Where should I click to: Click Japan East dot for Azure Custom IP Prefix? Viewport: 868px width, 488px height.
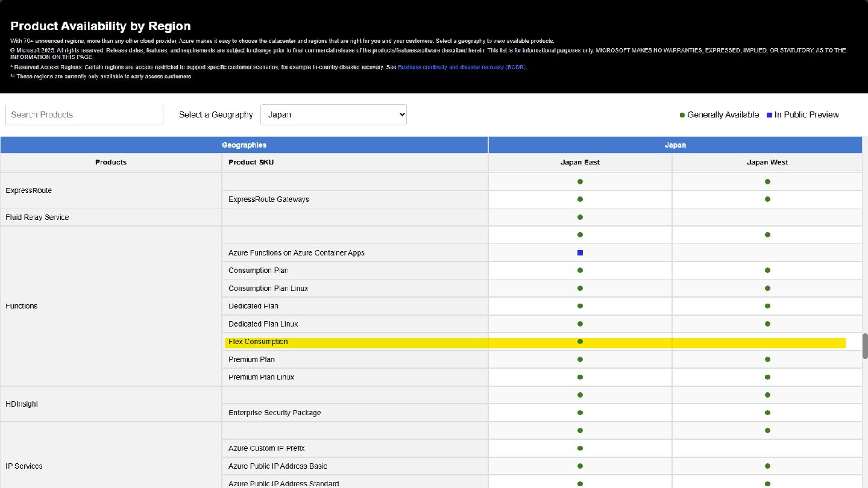[580, 448]
